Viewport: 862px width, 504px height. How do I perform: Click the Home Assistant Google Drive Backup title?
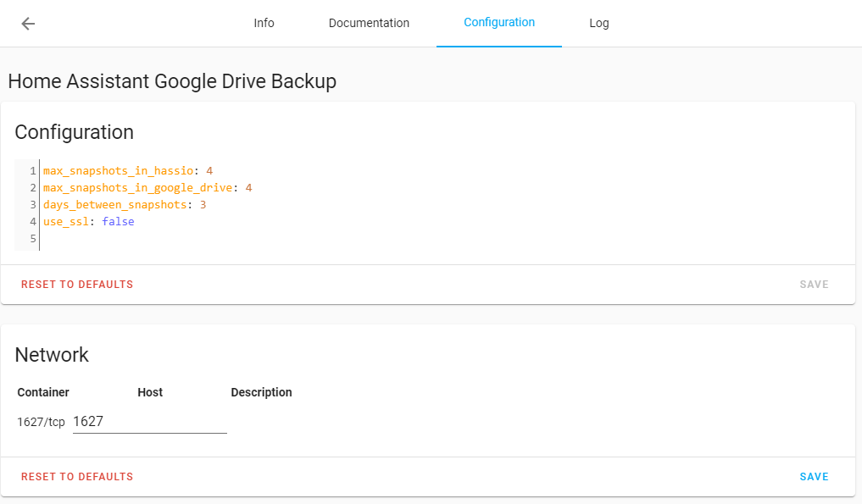(172, 81)
